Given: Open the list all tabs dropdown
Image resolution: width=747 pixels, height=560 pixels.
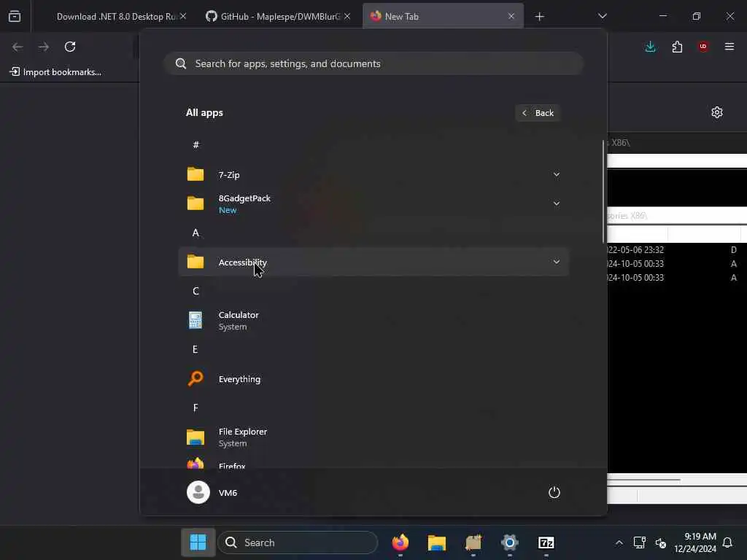Looking at the screenshot, I should 602,16.
